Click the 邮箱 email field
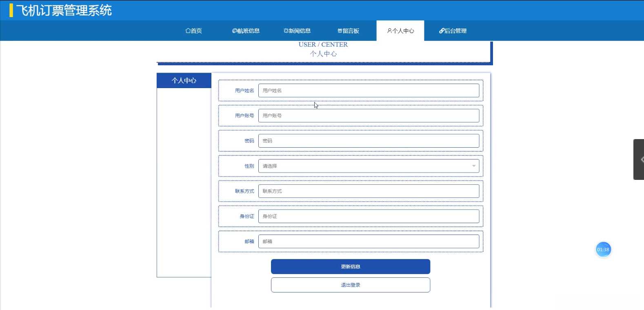The image size is (644, 310). click(369, 241)
